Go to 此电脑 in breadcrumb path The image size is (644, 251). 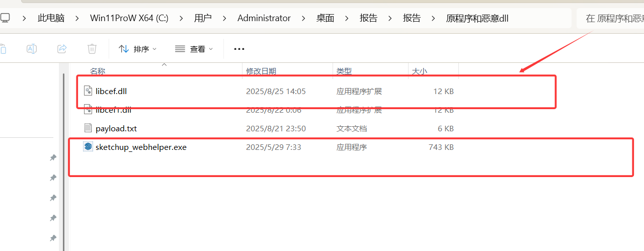pyautogui.click(x=51, y=18)
